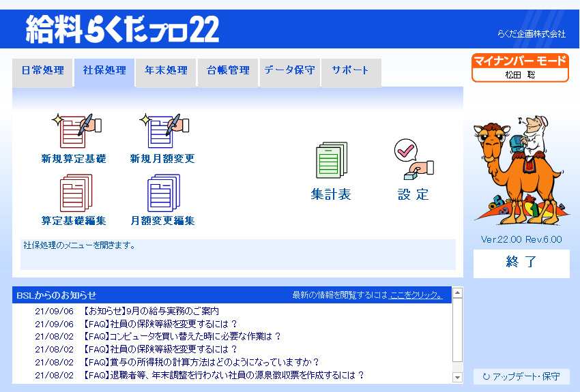Click the Ver.22.00 Rev.6.00 version text

click(521, 240)
